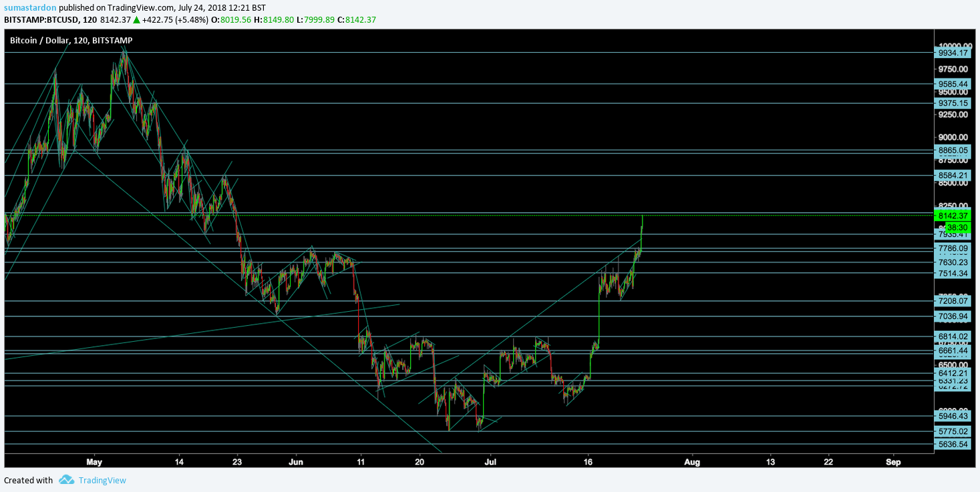This screenshot has height=492, width=980.
Task: Click the Sep label on time axis
Action: point(894,461)
